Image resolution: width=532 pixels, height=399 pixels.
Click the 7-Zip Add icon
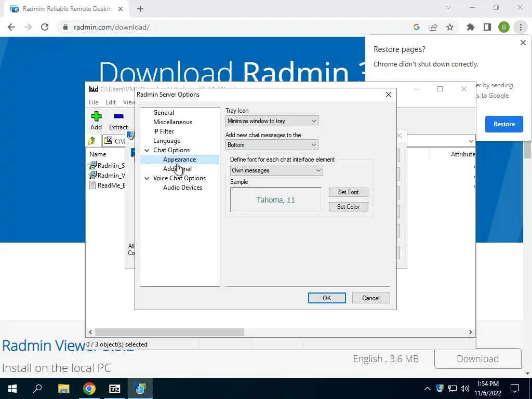click(x=96, y=117)
